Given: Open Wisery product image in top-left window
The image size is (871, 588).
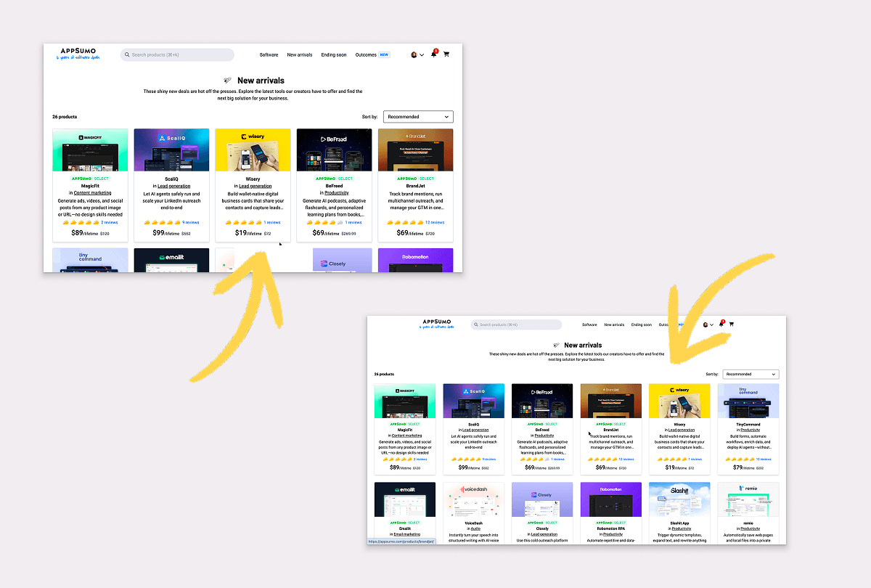Looking at the screenshot, I should (253, 150).
